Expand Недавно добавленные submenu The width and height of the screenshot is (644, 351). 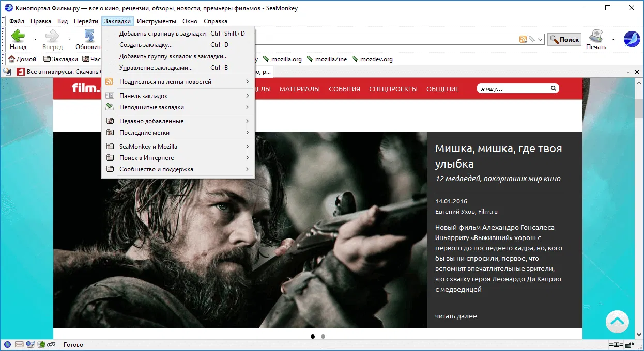(178, 121)
